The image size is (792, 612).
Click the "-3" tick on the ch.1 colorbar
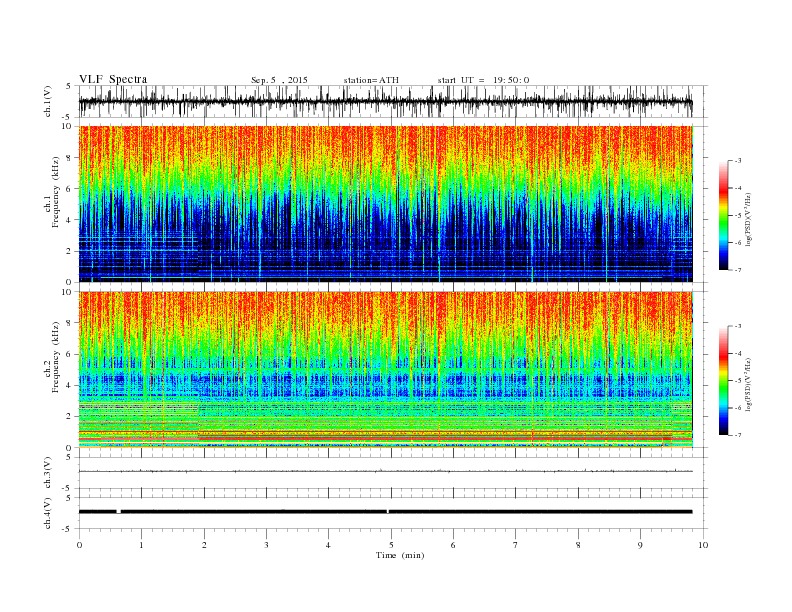click(x=737, y=161)
